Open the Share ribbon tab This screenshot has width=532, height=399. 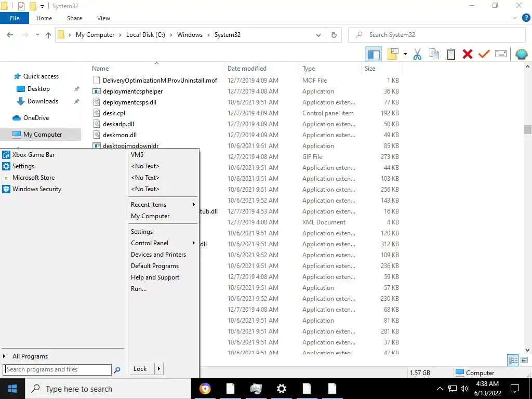click(x=74, y=18)
